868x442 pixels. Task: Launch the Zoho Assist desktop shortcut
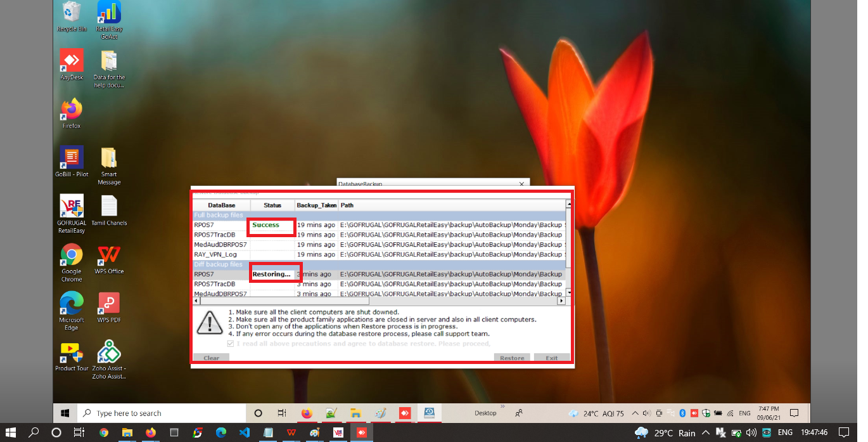coord(109,360)
